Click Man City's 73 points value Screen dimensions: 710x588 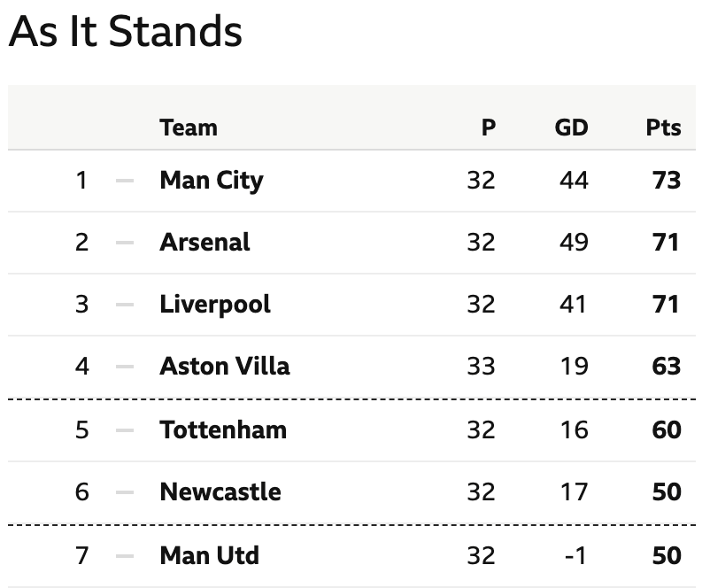point(666,181)
